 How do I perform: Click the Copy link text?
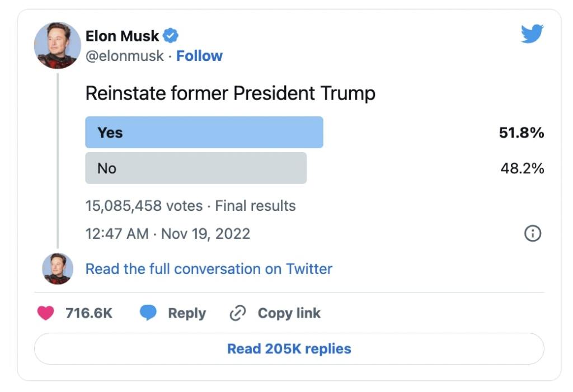click(x=289, y=313)
